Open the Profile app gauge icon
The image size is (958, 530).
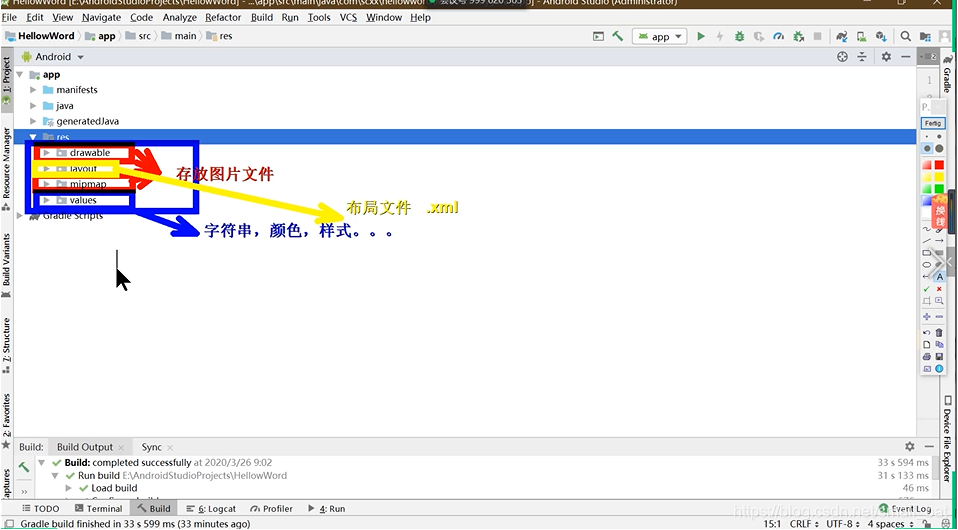pos(778,36)
